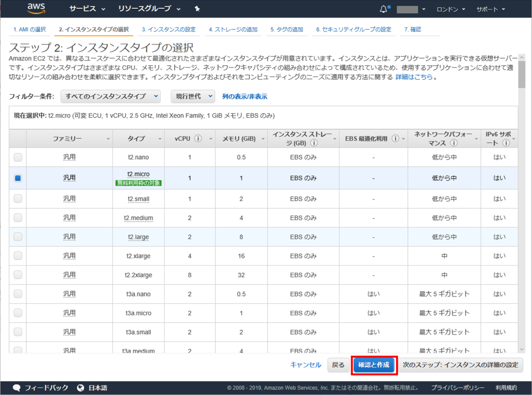Click the フィードバック footer button

pyautogui.click(x=40, y=387)
